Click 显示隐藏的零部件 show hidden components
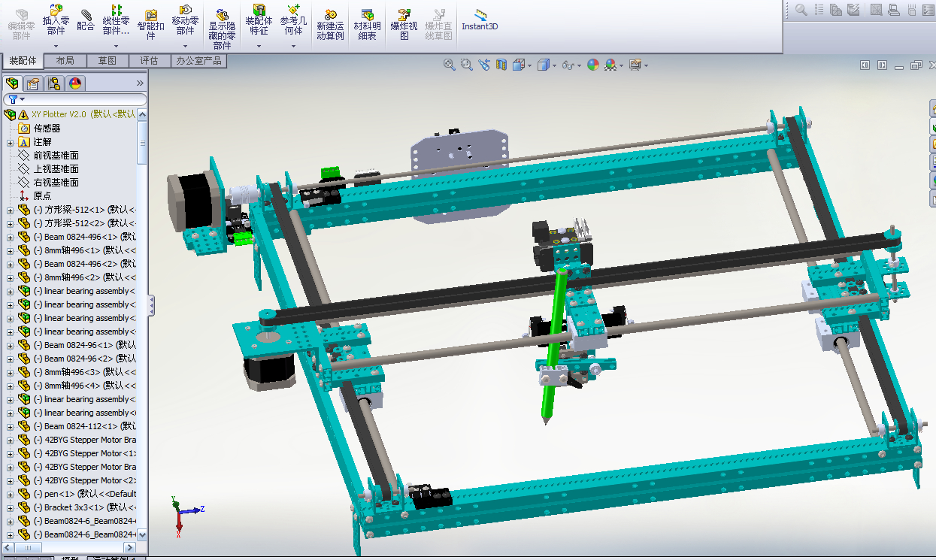This screenshot has height=560, width=936. pos(222,29)
